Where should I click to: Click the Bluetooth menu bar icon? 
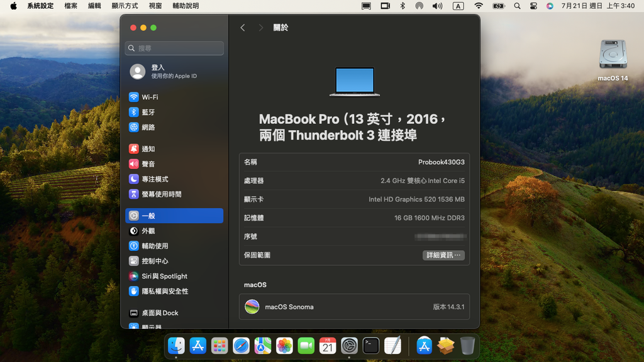[402, 6]
